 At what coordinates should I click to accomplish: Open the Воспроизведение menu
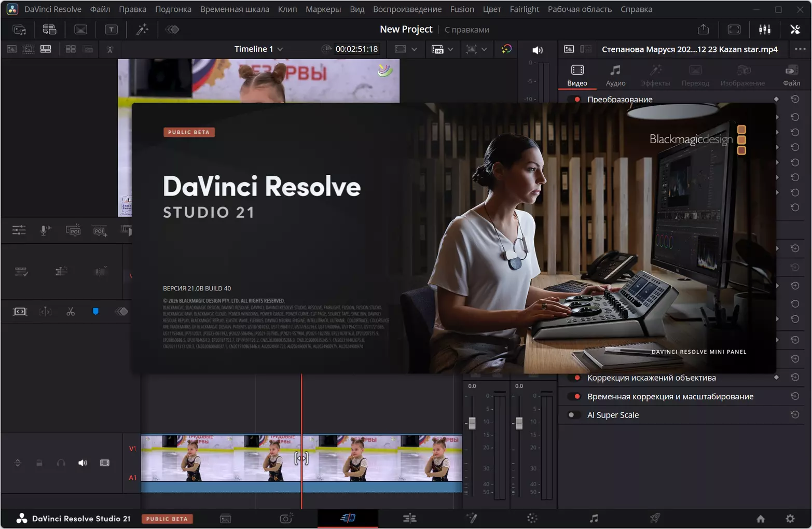(407, 9)
